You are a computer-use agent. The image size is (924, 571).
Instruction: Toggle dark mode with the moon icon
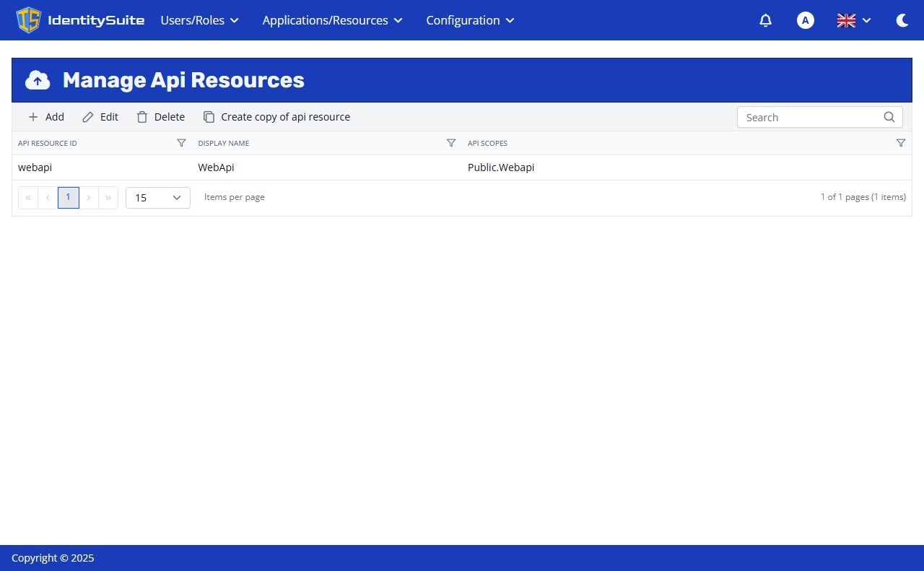coord(902,20)
